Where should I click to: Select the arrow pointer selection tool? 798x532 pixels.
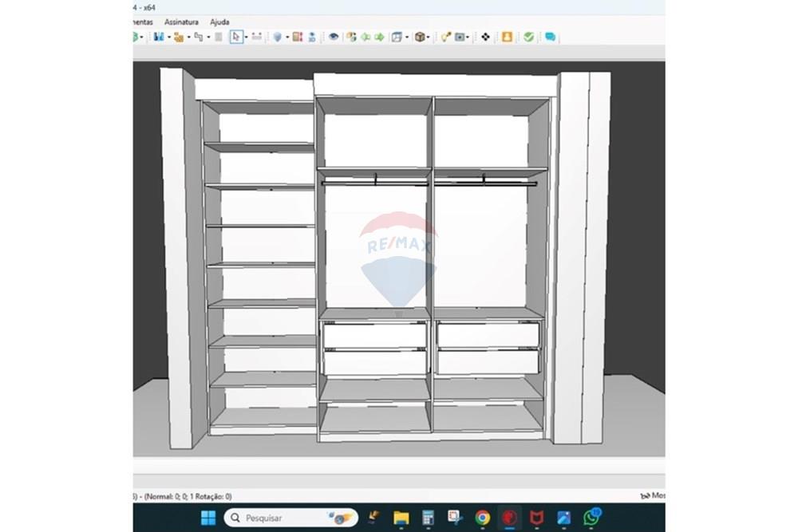tap(236, 37)
